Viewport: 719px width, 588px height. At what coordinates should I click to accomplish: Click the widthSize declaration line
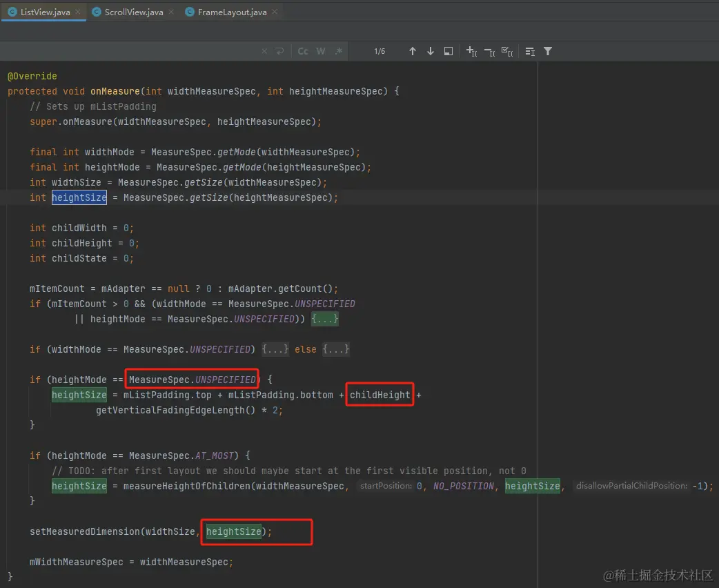click(x=179, y=183)
